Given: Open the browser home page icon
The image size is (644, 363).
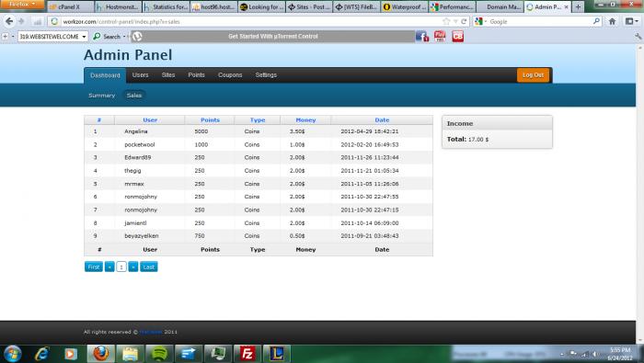Looking at the screenshot, I should point(612,21).
